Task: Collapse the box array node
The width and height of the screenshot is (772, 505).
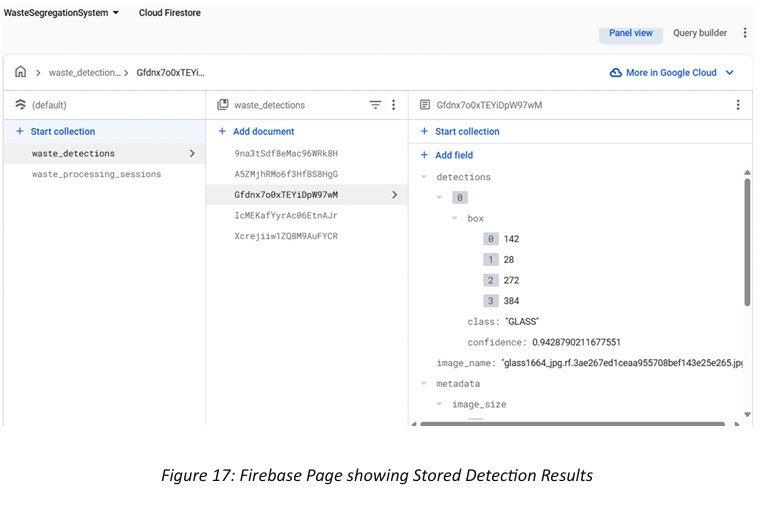Action: tap(454, 218)
